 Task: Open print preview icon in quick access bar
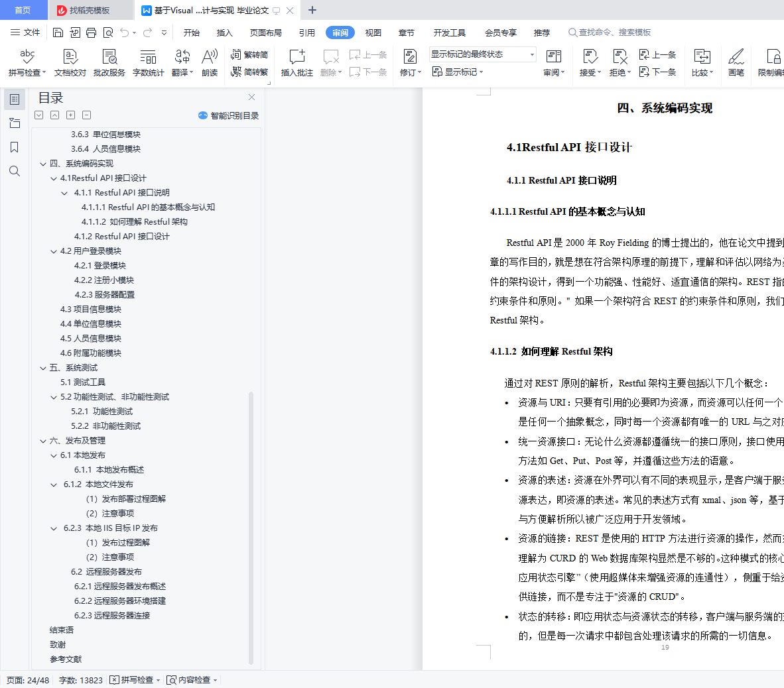pos(108,32)
